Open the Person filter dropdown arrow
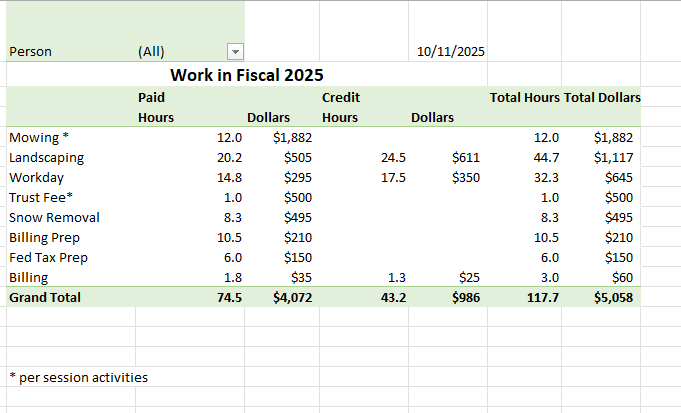Image resolution: width=681 pixels, height=413 pixels. click(235, 52)
